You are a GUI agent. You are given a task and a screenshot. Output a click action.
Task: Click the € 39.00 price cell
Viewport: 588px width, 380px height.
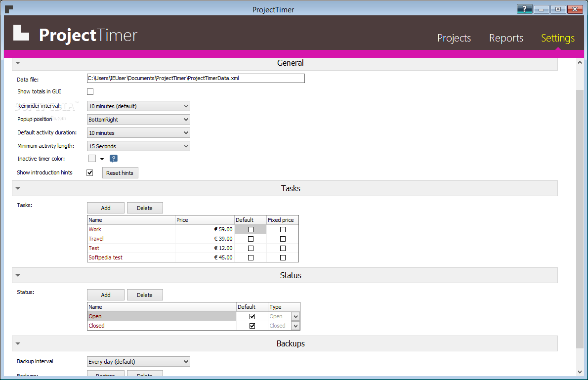tap(205, 239)
